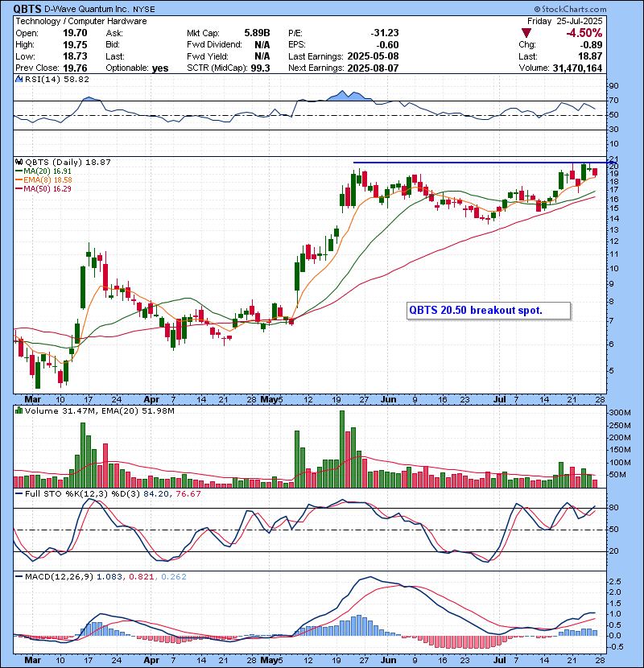This screenshot has height=668, width=644.
Task: Click the stochastic %D value 76.67
Action: [x=188, y=493]
